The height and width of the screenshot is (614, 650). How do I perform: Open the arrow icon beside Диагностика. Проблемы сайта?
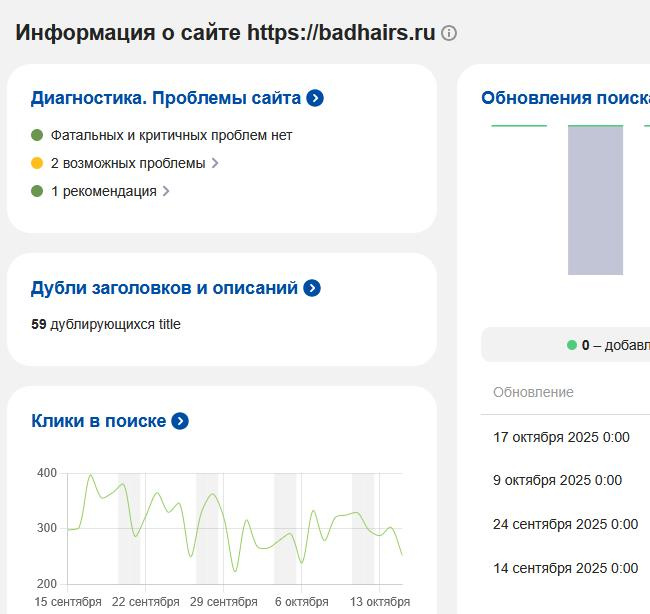(x=315, y=98)
